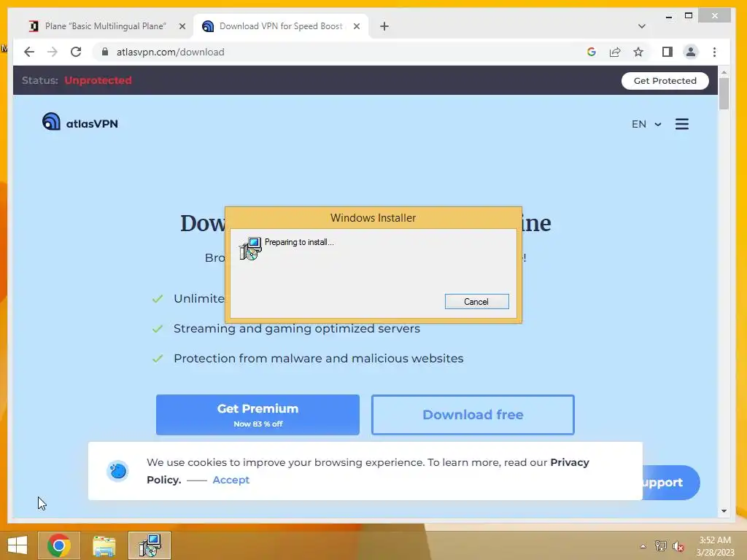Open File Explorer from the taskbar
The width and height of the screenshot is (747, 560).
pos(104,545)
